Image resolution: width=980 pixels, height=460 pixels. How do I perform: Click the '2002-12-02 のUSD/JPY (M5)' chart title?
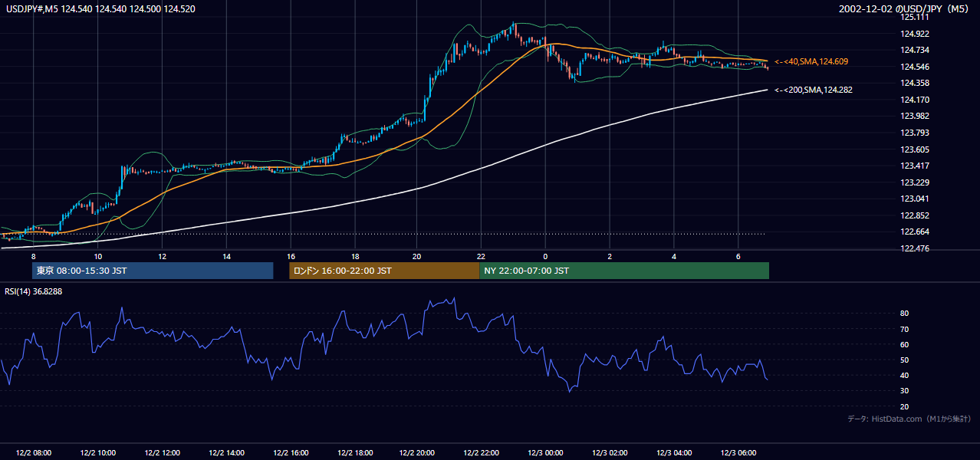906,8
